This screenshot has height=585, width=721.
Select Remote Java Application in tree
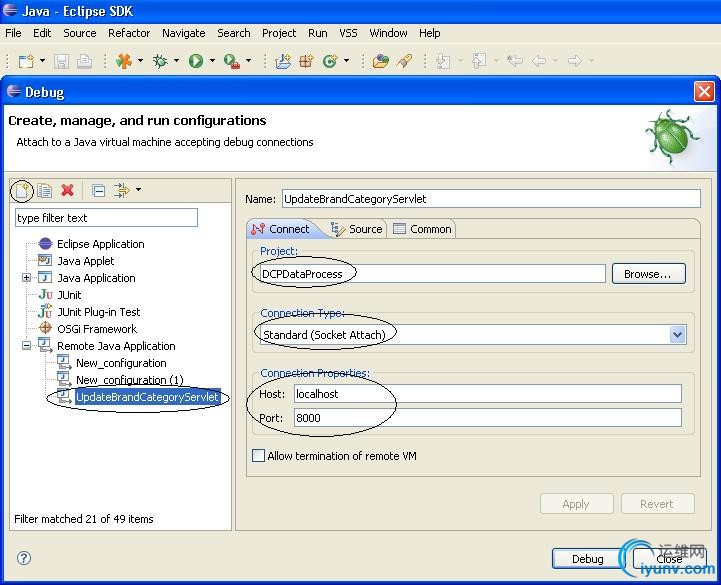(x=116, y=346)
